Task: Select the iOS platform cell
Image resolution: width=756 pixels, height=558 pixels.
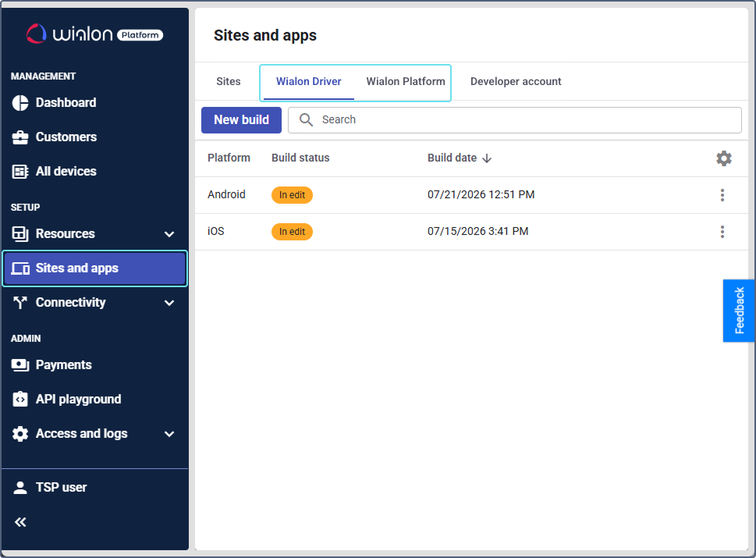Action: coord(216,231)
